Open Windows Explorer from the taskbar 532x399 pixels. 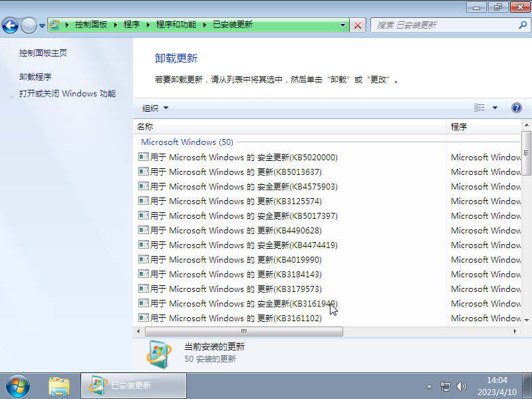tap(59, 386)
